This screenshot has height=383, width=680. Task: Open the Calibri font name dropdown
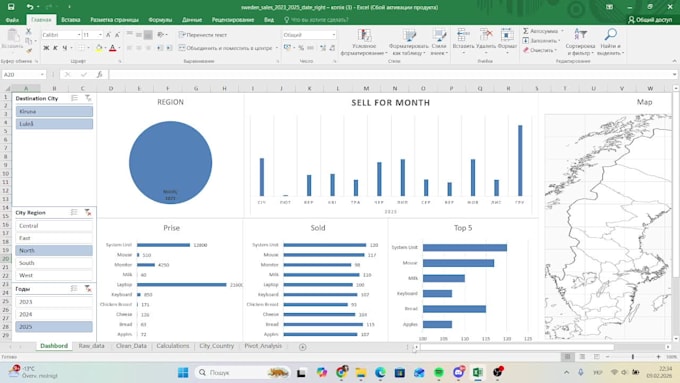tap(79, 35)
